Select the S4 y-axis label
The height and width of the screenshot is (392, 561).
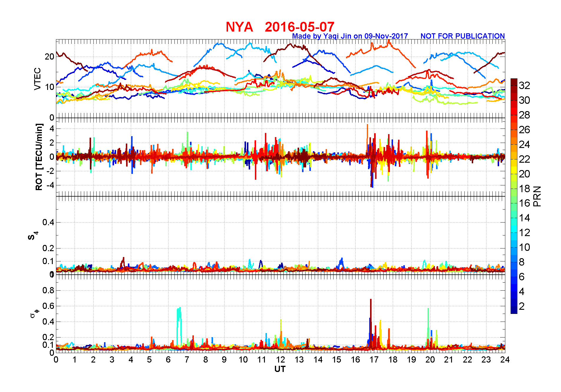pos(33,236)
